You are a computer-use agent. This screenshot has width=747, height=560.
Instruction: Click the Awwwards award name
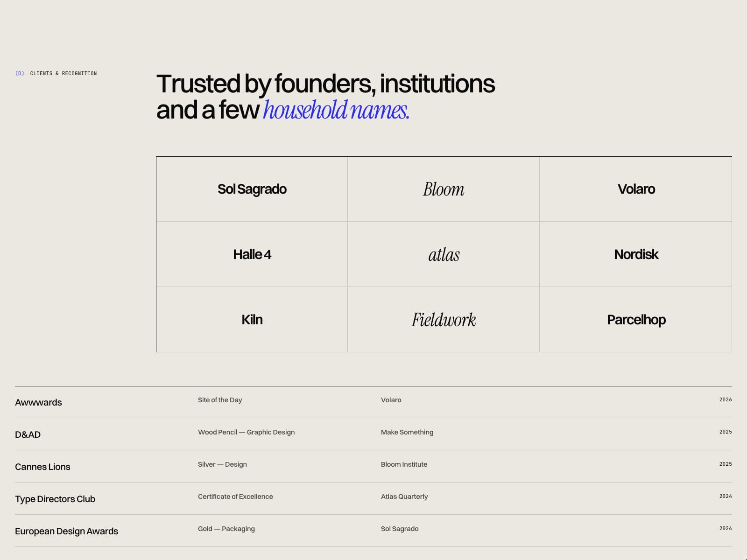[38, 402]
